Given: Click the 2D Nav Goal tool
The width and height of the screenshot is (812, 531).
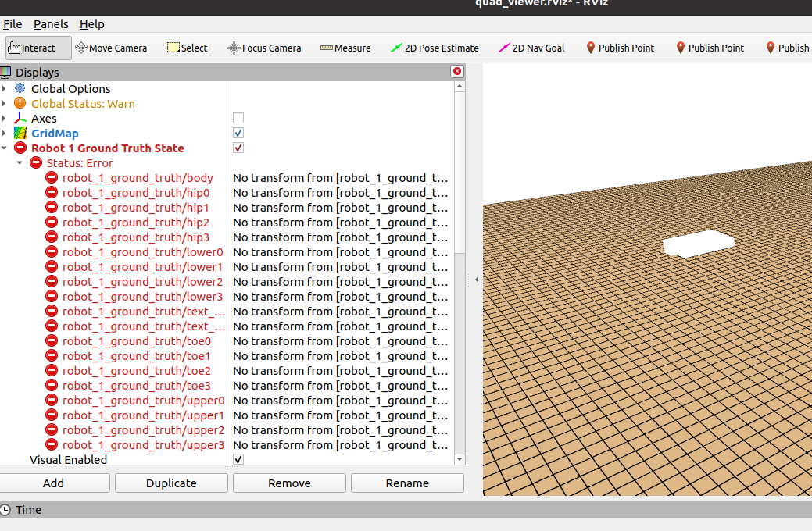Looking at the screenshot, I should click(531, 48).
